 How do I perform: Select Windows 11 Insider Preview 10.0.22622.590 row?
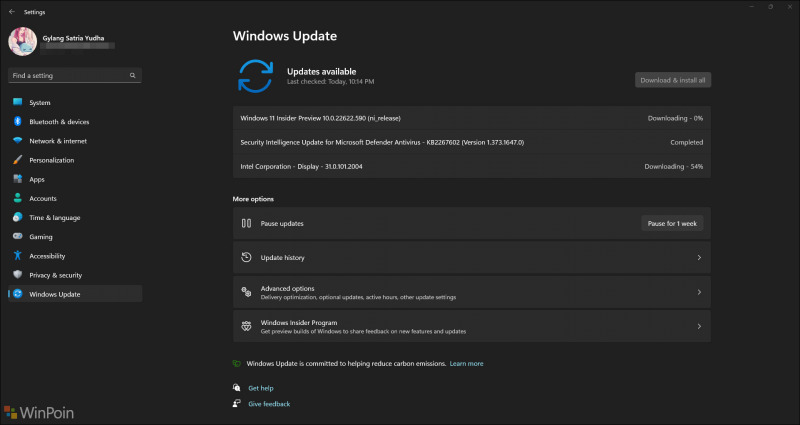[471, 118]
